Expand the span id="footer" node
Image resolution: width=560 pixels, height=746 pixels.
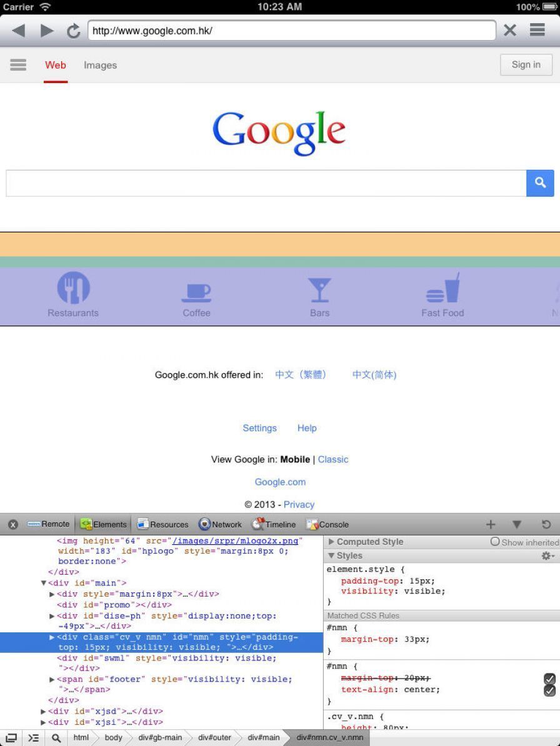tap(52, 679)
